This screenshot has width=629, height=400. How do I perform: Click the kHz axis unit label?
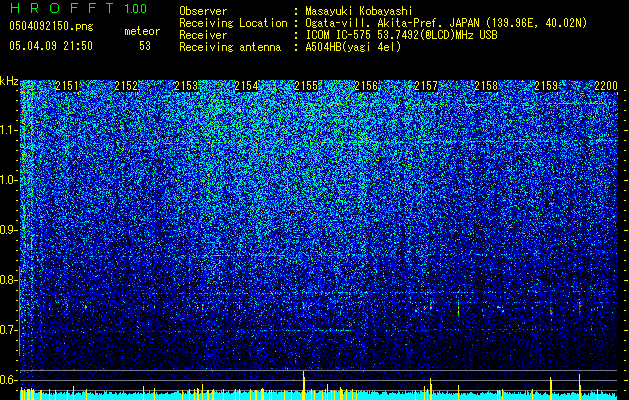click(9, 81)
